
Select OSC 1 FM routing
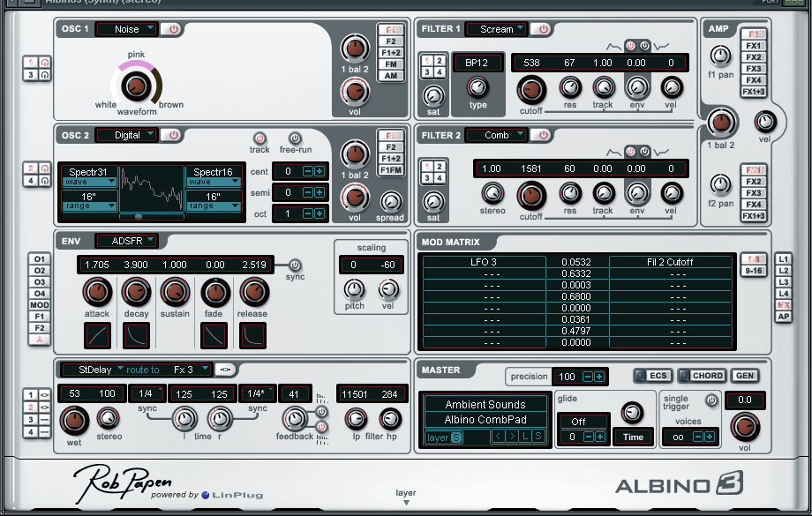click(390, 64)
